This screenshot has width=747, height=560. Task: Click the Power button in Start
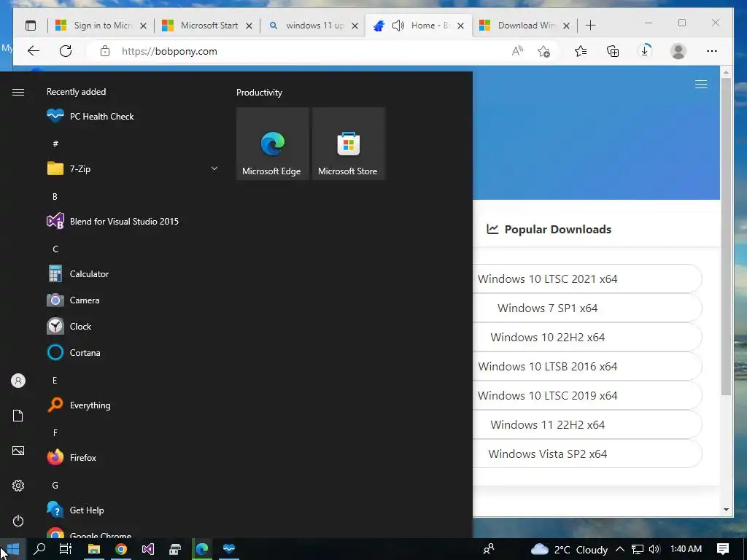pyautogui.click(x=18, y=521)
